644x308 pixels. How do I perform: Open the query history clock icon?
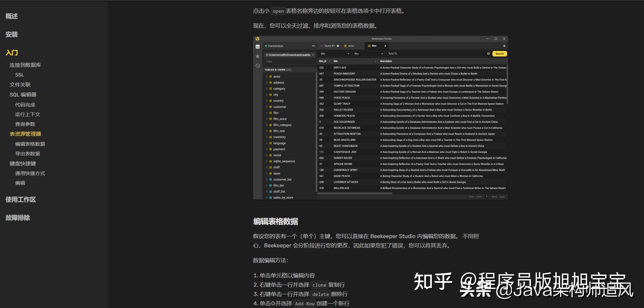(258, 65)
